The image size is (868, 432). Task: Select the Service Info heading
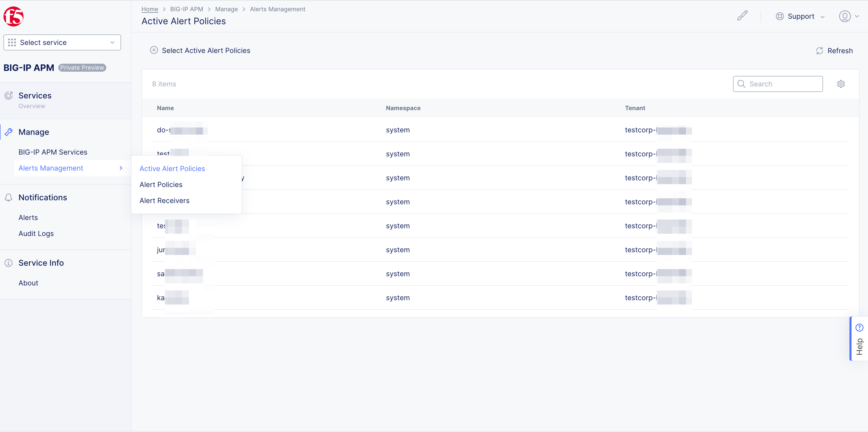click(41, 263)
